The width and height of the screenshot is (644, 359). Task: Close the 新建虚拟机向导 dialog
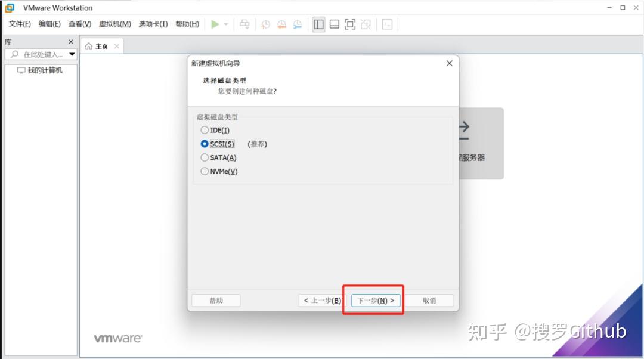click(450, 63)
